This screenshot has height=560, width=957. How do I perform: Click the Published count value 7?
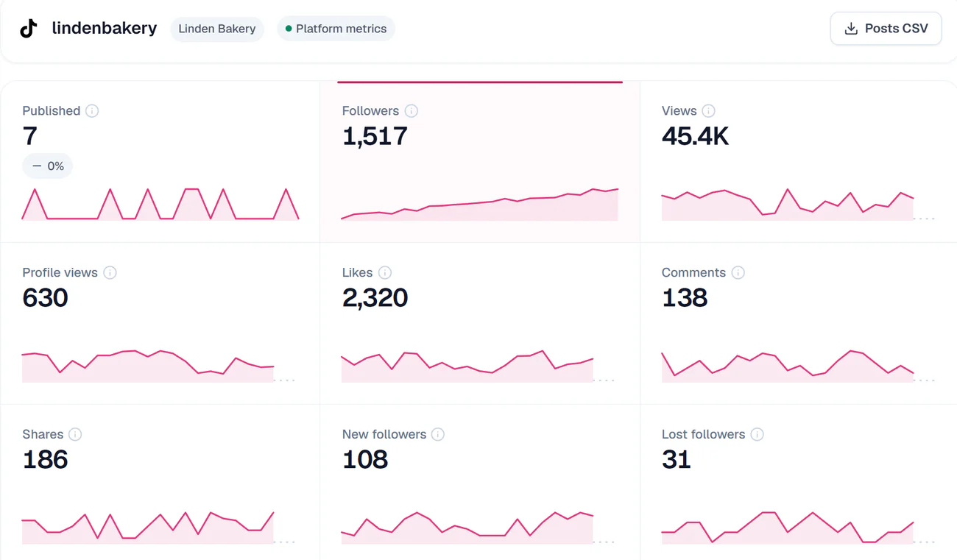tap(29, 136)
